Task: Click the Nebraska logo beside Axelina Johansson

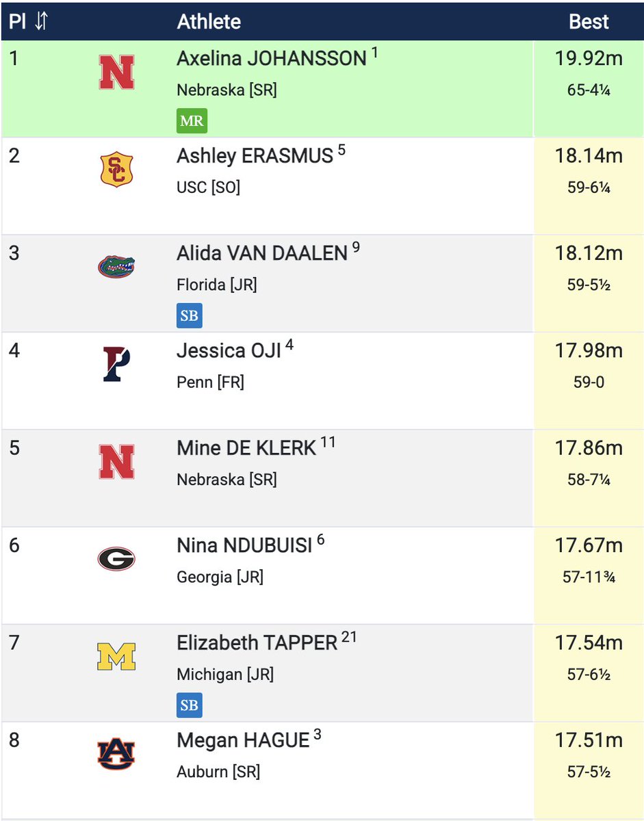Action: (x=116, y=73)
